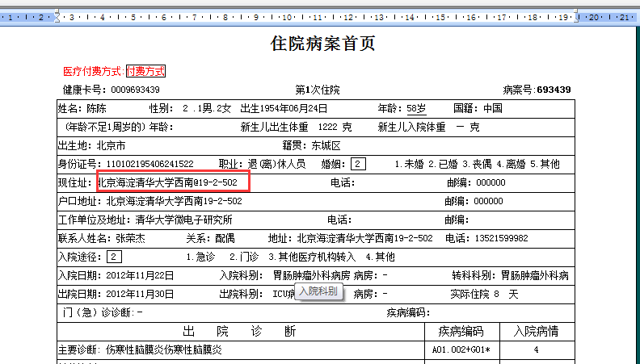Click contact address in 联系人 row
The image size is (640, 364).
(x=364, y=238)
